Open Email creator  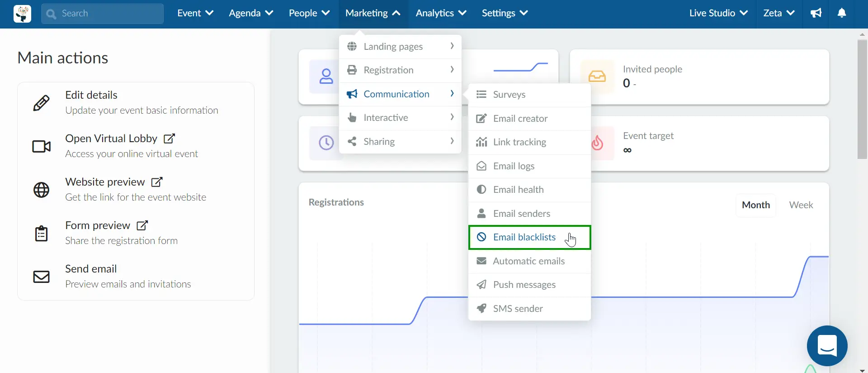point(530,119)
